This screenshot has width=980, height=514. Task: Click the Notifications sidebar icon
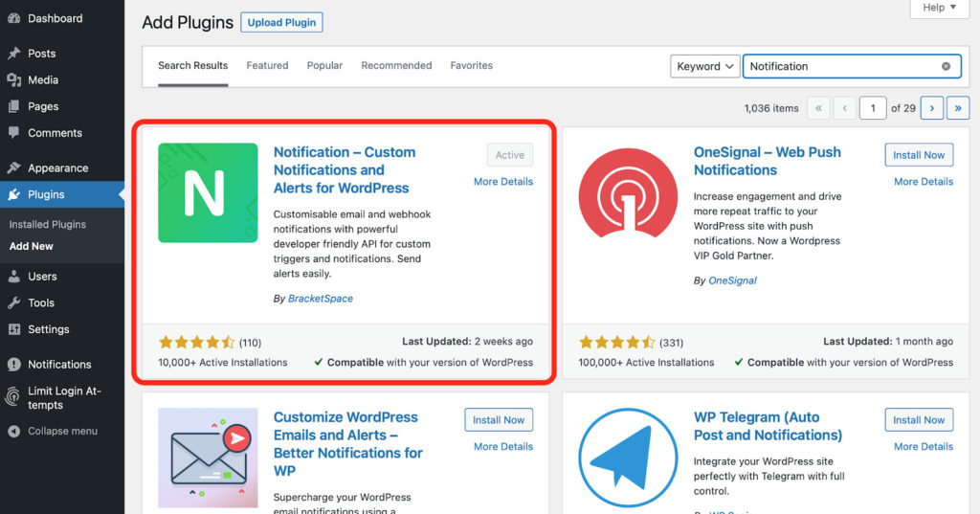tap(13, 364)
